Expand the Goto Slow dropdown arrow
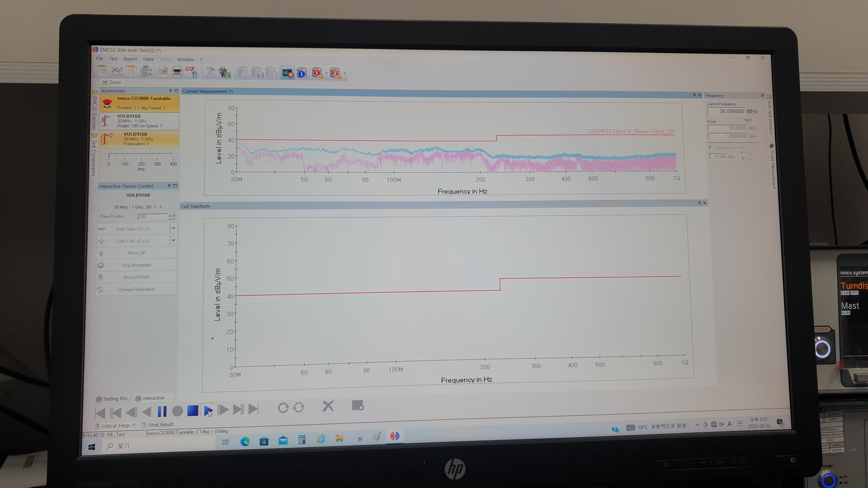The height and width of the screenshot is (488, 868). click(x=174, y=229)
